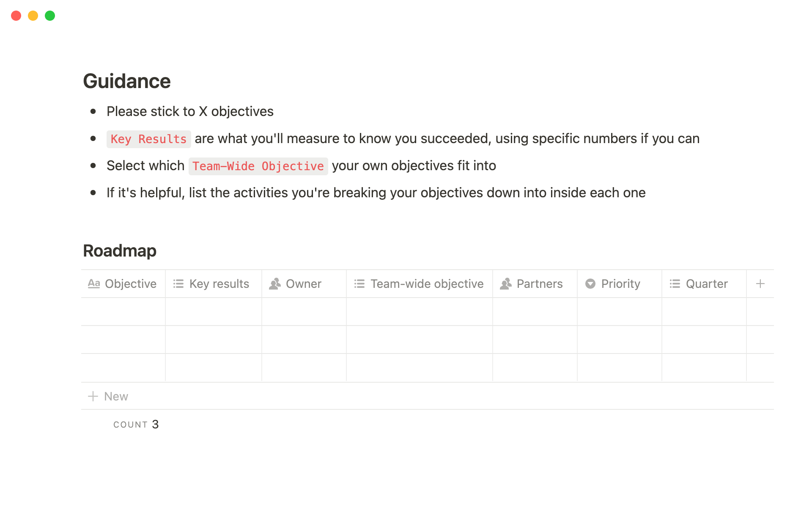Click the Key Results code tag
The image size is (812, 508).
(x=148, y=139)
